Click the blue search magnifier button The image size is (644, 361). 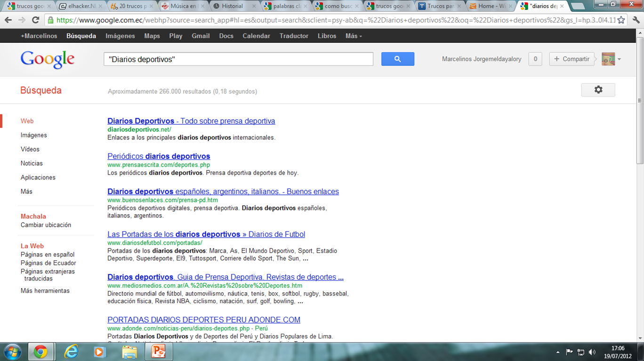click(x=397, y=59)
